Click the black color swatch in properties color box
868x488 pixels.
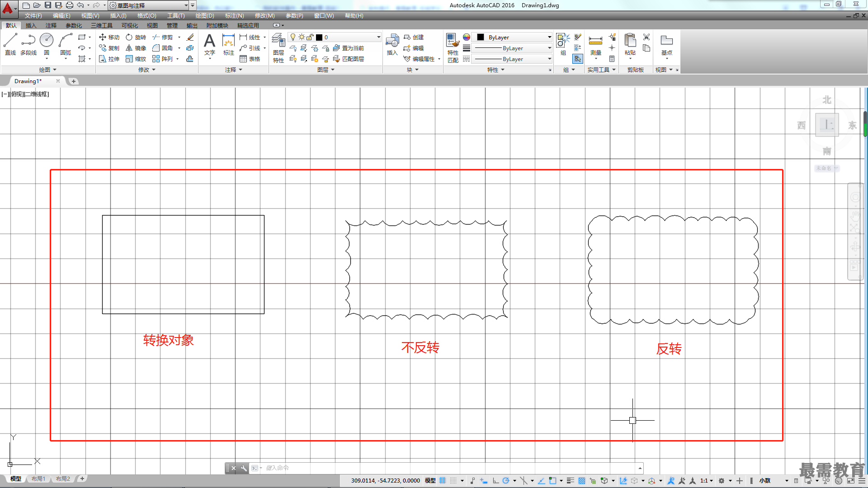pos(481,37)
